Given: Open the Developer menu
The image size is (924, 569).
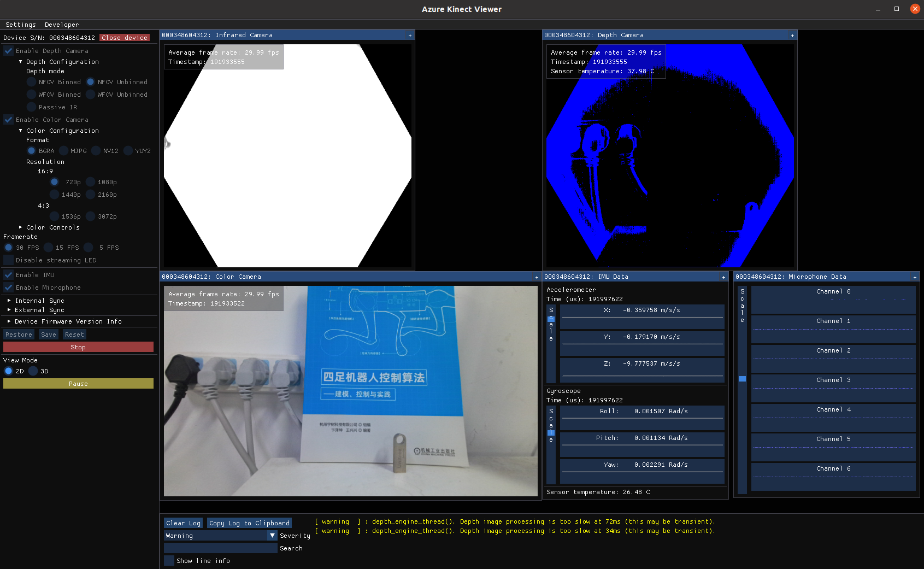Looking at the screenshot, I should (61, 25).
